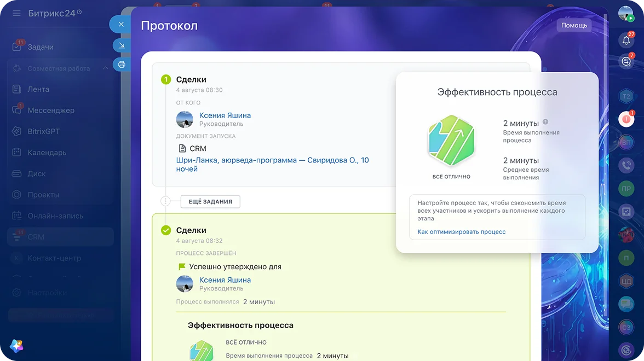Open Ксения Яшина profile in first Сделки block
644x361 pixels.
click(225, 116)
